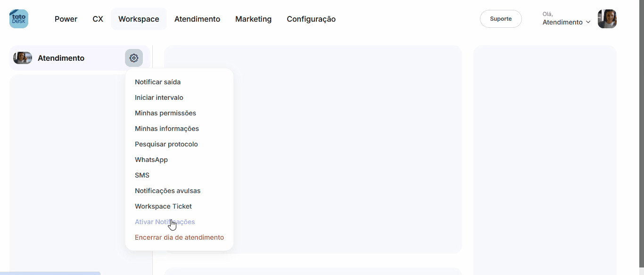
Task: Open Minhas permissões entry
Action: pyautogui.click(x=165, y=113)
